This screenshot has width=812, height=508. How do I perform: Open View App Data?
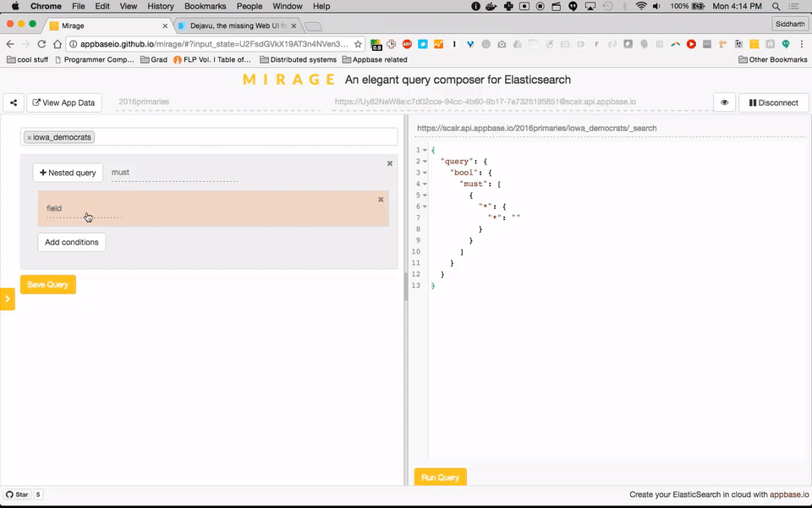[63, 102]
